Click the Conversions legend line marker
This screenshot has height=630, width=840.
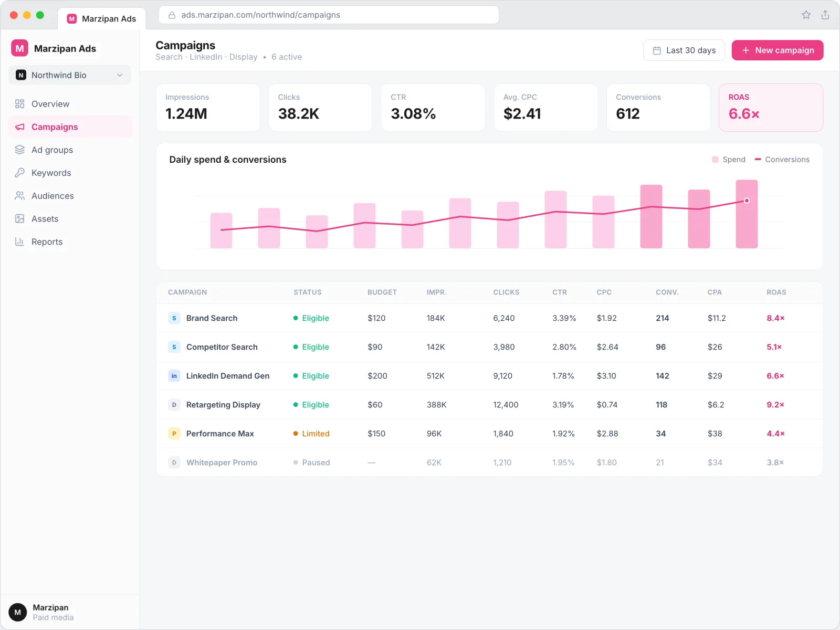click(x=758, y=160)
